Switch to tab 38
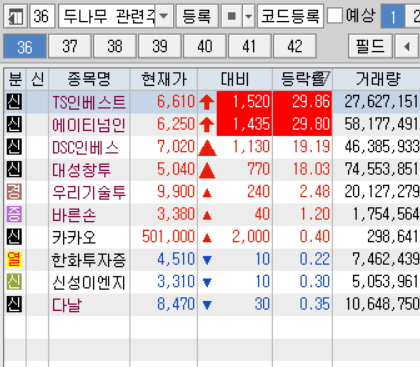 click(115, 46)
